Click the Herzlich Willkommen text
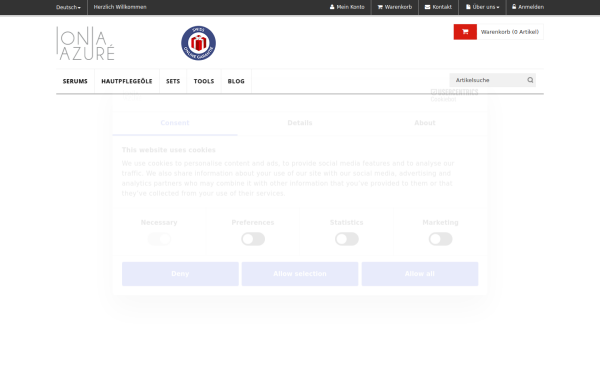The image size is (600, 375). click(120, 7)
